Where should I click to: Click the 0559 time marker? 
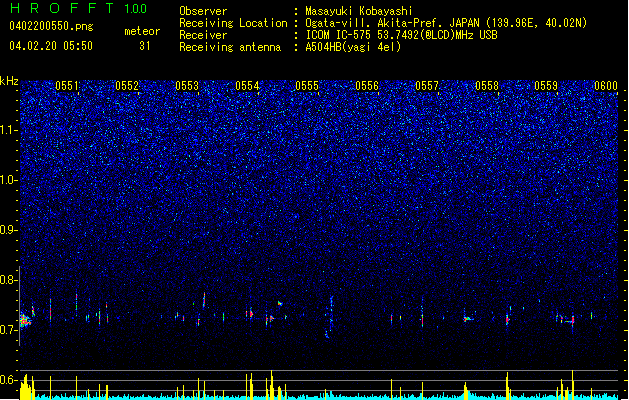[x=546, y=86]
